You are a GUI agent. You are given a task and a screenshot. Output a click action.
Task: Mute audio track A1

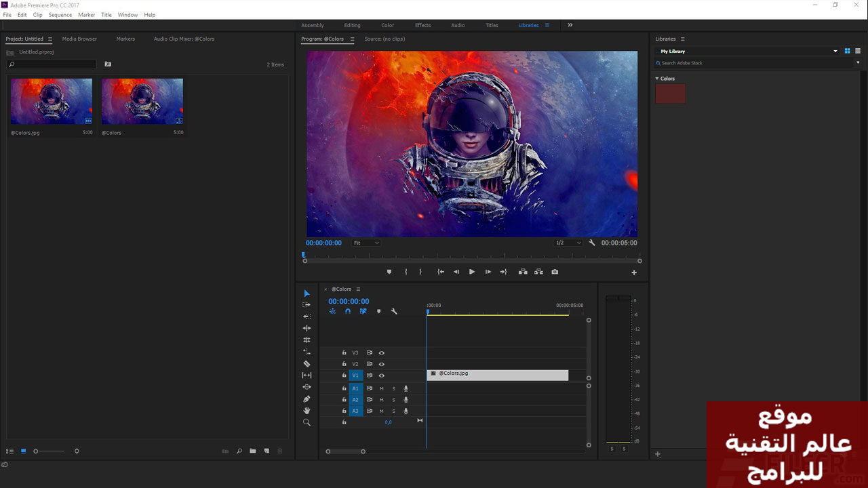[x=381, y=388]
